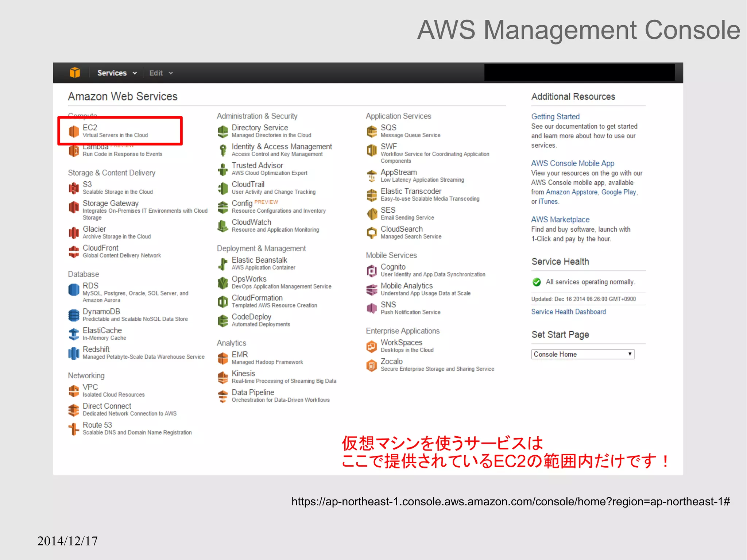Screen dimensions: 747x560
Task: Open the AWS Marketplace link
Action: pyautogui.click(x=560, y=219)
